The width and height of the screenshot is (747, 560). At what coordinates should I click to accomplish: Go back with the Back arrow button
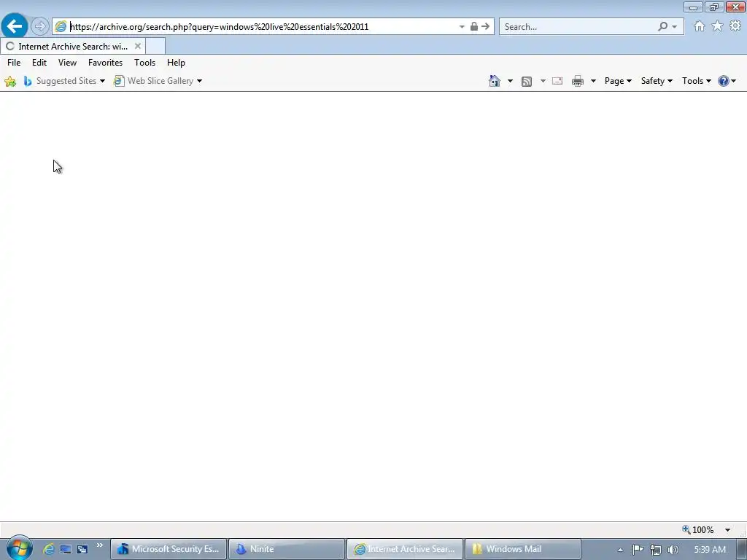pos(15,26)
